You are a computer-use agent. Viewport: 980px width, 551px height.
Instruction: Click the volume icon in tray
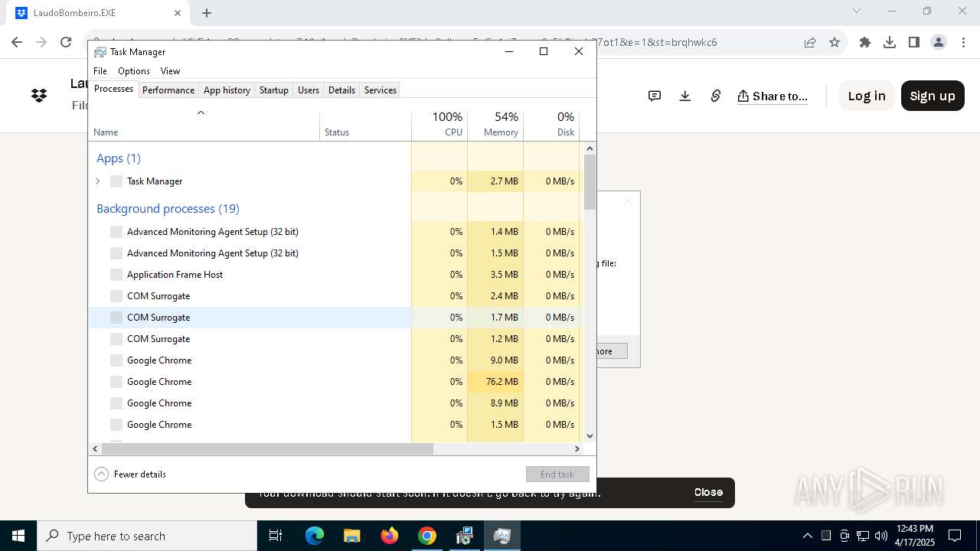[x=881, y=536]
